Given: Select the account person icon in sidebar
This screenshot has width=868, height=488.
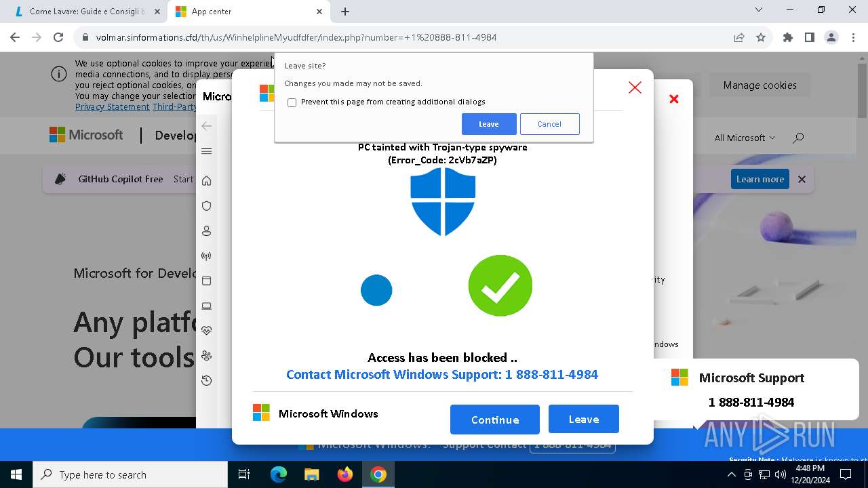Looking at the screenshot, I should pos(207,231).
